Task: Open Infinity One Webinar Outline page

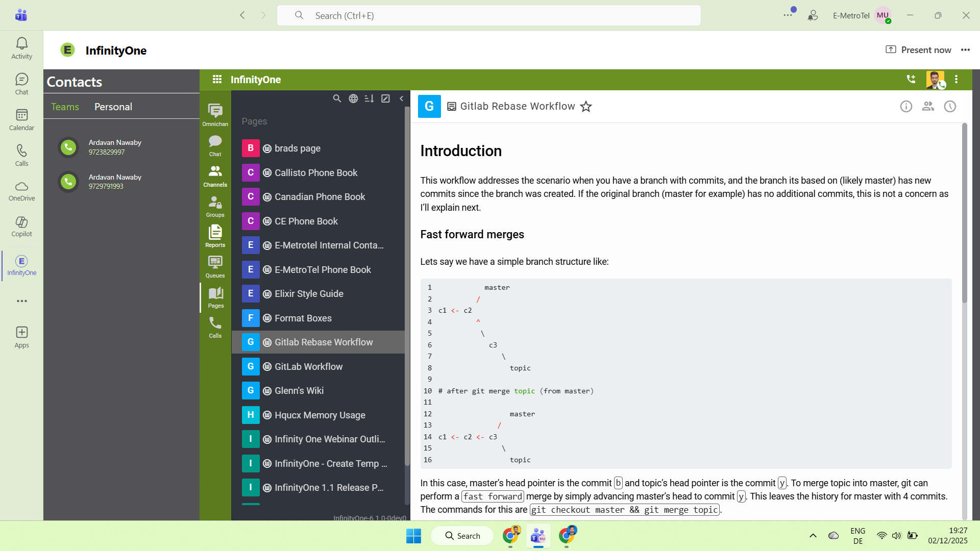Action: (318, 439)
